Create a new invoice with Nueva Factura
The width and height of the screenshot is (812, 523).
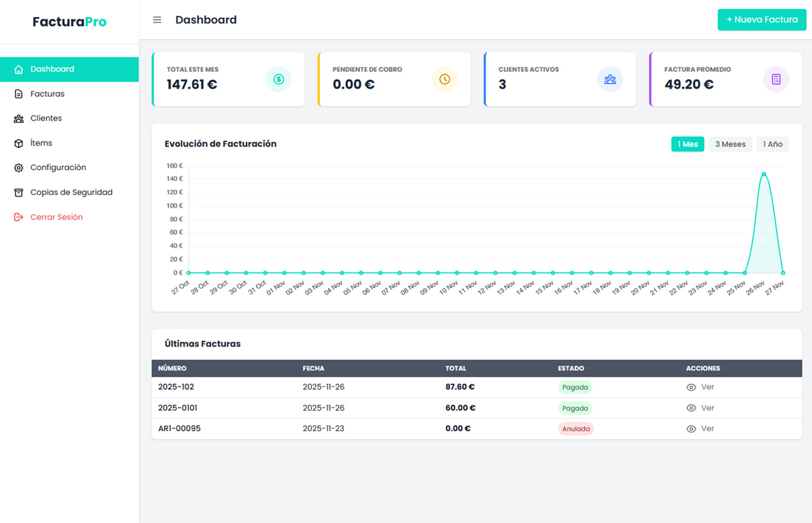[x=761, y=20]
